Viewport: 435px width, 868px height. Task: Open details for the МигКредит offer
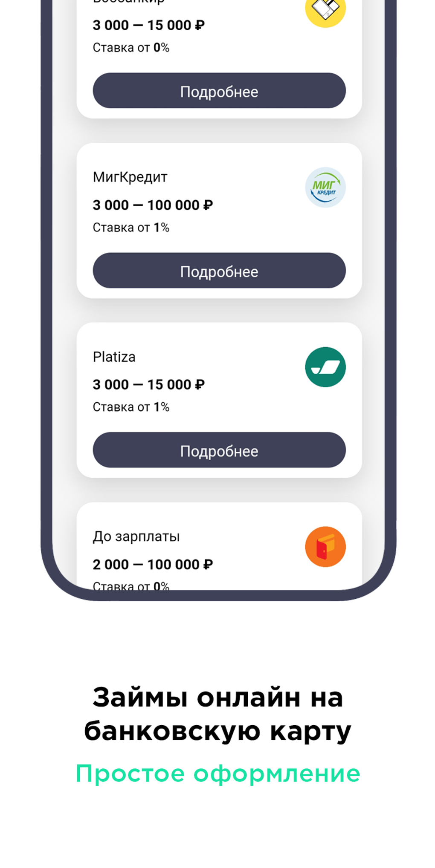pos(219,271)
